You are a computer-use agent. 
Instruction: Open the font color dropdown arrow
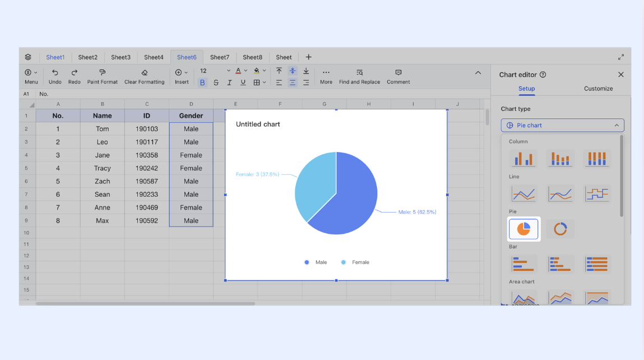[x=245, y=71]
